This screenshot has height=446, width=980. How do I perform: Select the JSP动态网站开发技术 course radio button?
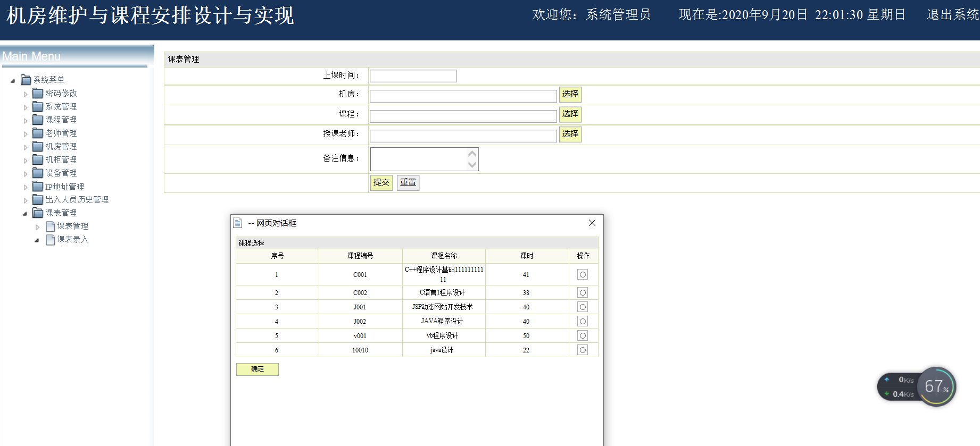(x=583, y=307)
